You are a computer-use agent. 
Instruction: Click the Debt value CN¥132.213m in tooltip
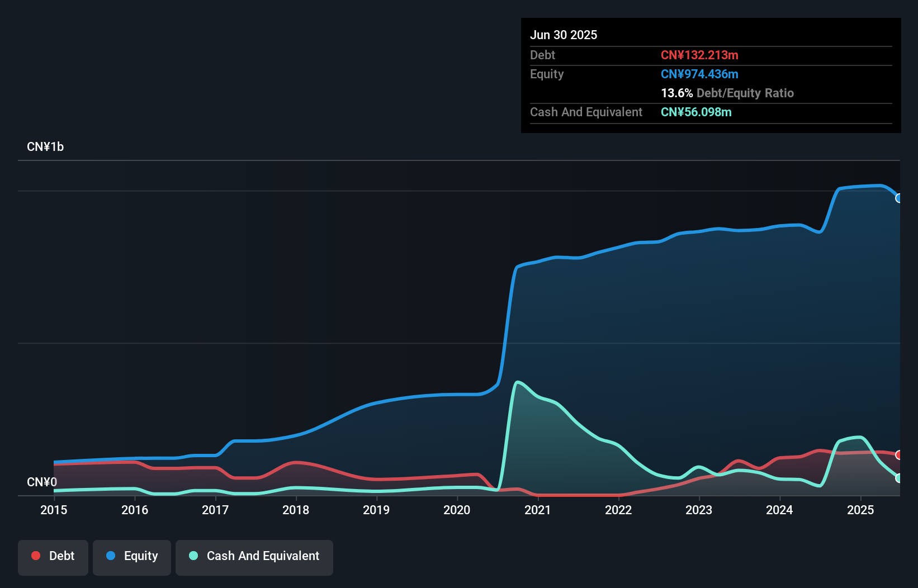[699, 55]
